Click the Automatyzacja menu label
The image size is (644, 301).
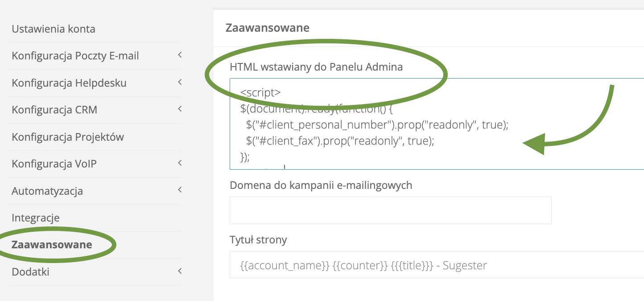tap(47, 191)
